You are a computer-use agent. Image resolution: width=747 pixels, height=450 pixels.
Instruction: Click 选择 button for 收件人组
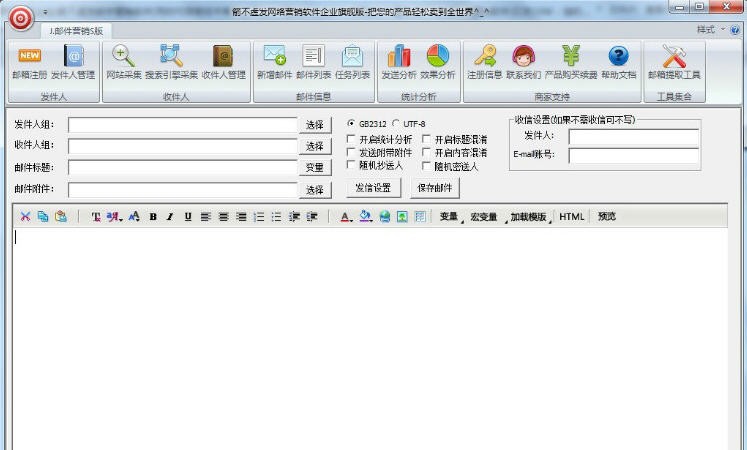pos(315,146)
